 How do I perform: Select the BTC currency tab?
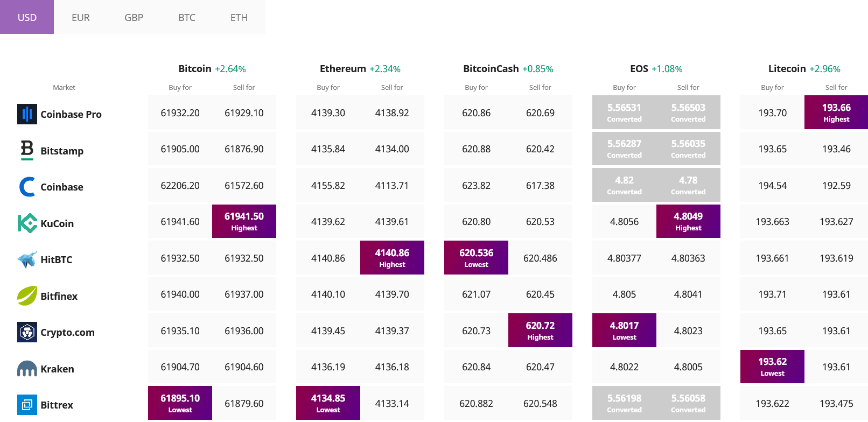(187, 17)
